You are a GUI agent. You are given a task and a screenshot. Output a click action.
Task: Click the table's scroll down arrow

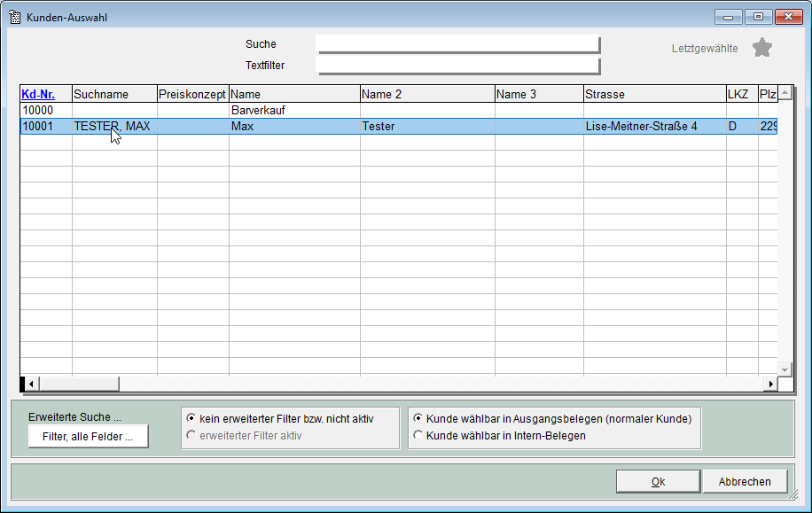click(785, 369)
